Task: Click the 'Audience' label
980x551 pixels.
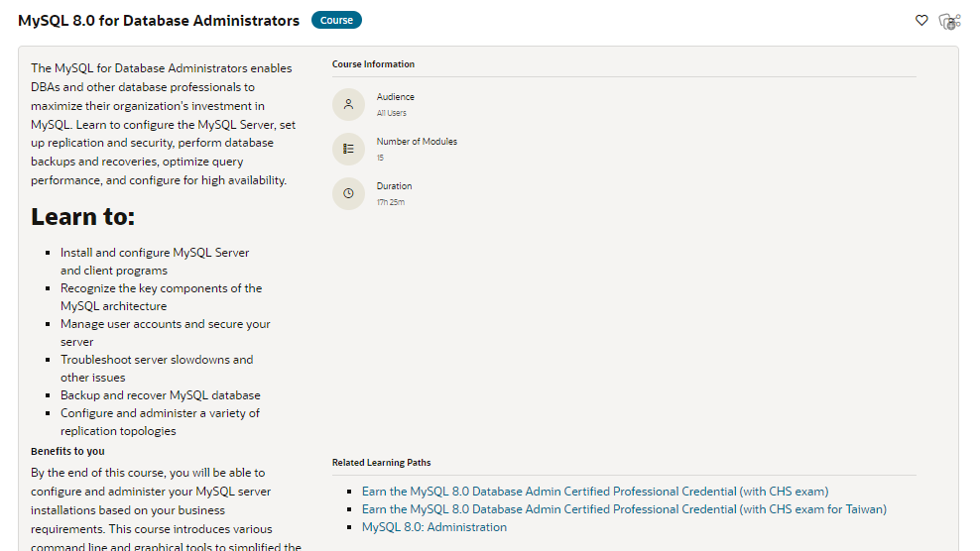Action: (395, 97)
